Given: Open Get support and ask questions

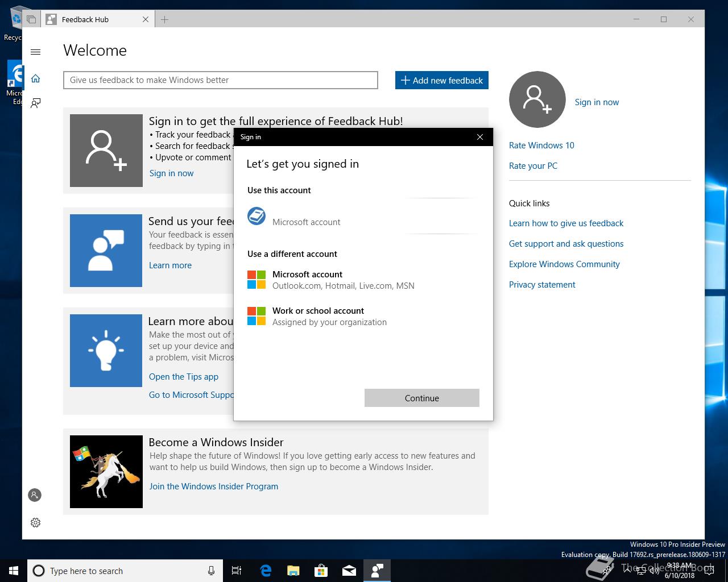Looking at the screenshot, I should point(566,244).
